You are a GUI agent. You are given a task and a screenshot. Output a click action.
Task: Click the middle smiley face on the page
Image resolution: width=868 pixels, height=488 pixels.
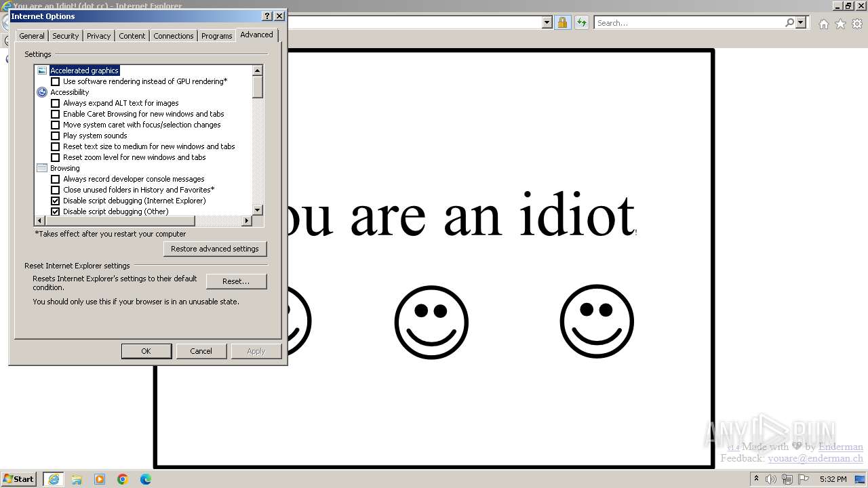click(431, 322)
